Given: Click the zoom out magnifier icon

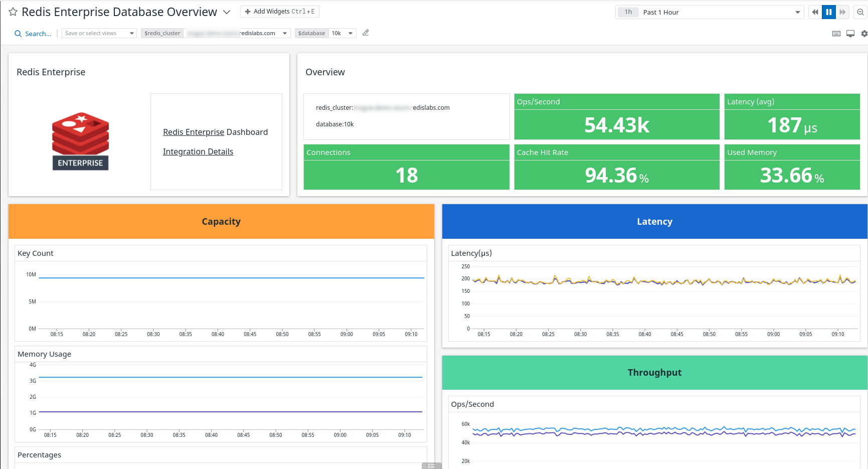Looking at the screenshot, I should [860, 12].
